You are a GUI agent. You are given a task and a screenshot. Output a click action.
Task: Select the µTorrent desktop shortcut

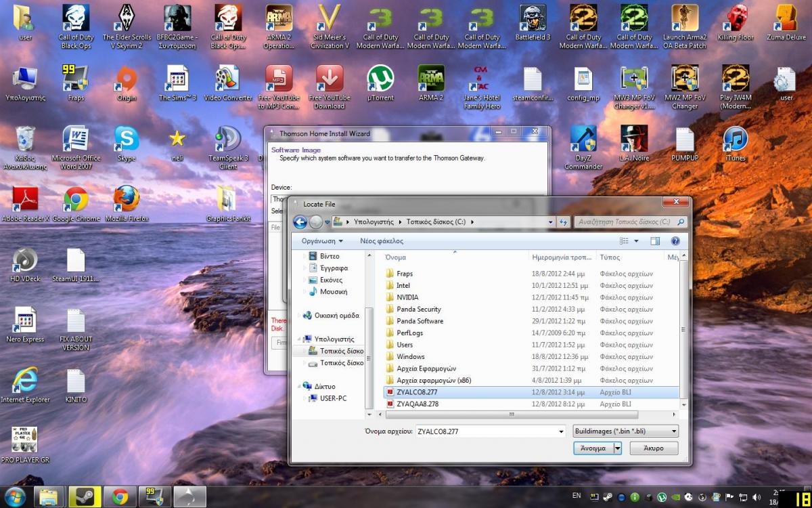[x=380, y=83]
